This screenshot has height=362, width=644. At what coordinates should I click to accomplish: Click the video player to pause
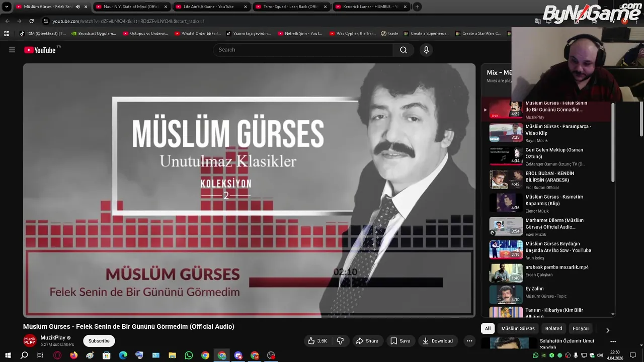click(249, 190)
